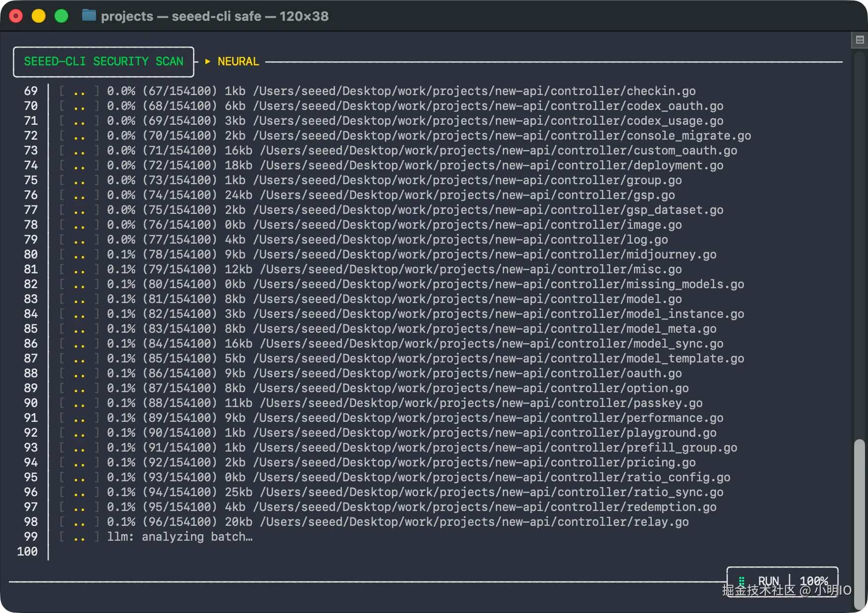This screenshot has height=613, width=868.
Task: Click the green spinner dots beside RUN
Action: 741,581
